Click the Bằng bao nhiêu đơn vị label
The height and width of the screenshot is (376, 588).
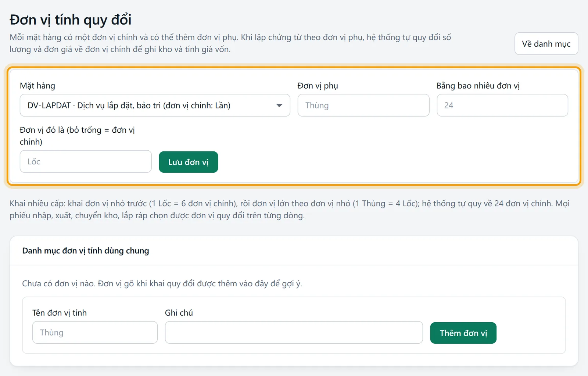478,86
